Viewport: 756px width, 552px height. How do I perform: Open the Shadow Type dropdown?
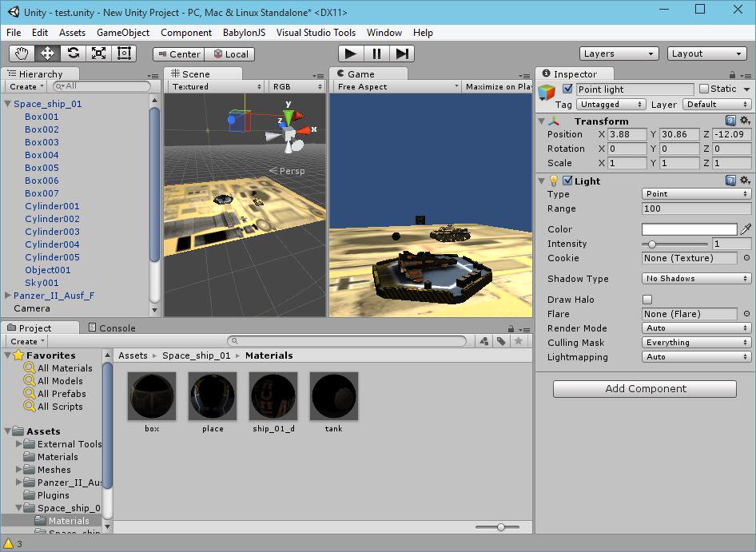(x=696, y=279)
